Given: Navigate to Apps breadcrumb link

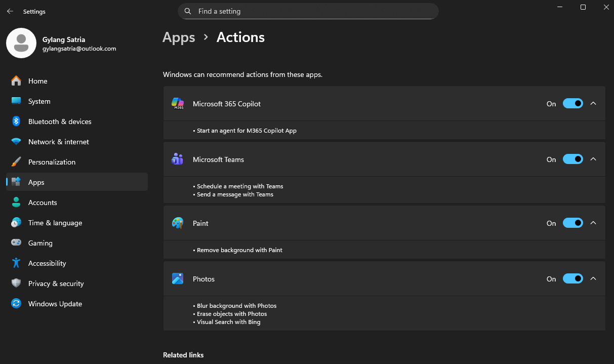Looking at the screenshot, I should [179, 37].
